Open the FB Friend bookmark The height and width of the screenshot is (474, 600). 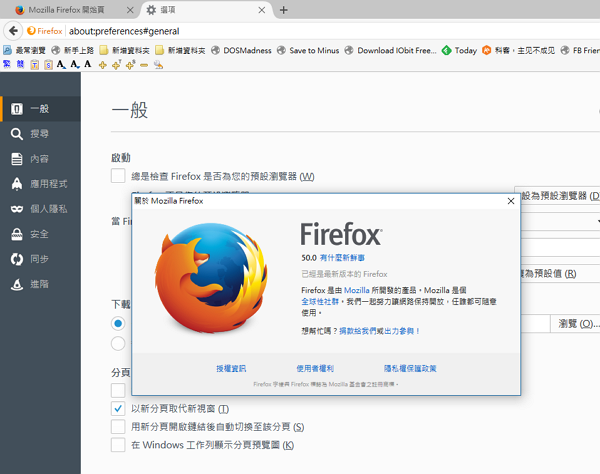580,50
